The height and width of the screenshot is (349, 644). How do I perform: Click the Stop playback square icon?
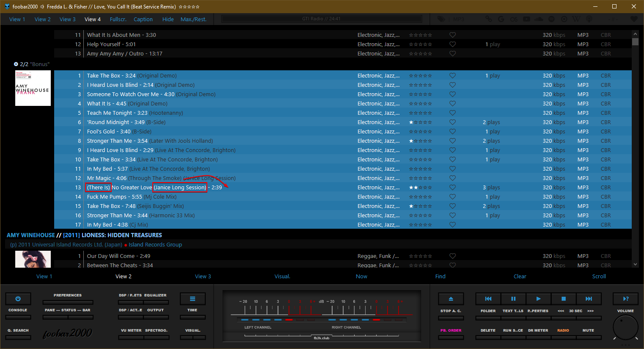click(563, 299)
